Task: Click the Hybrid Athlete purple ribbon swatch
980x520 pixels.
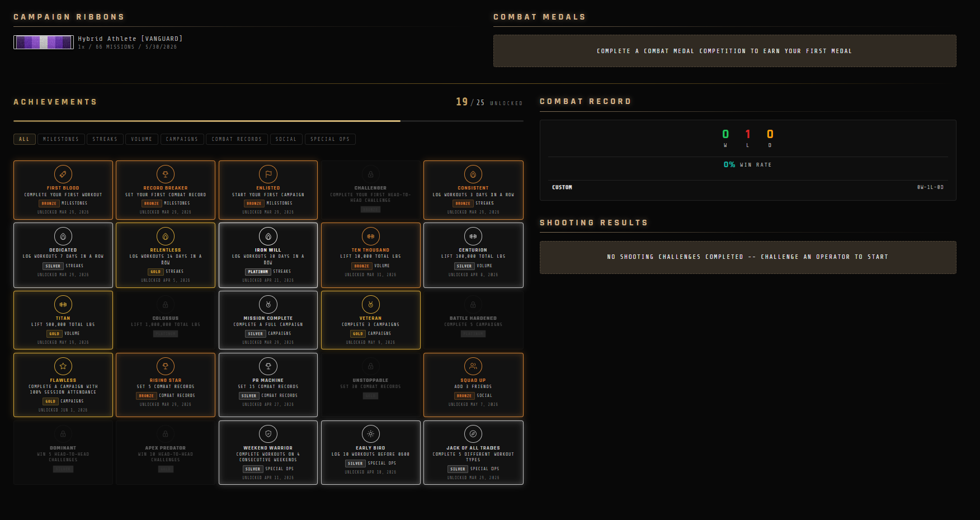Action: coord(44,42)
